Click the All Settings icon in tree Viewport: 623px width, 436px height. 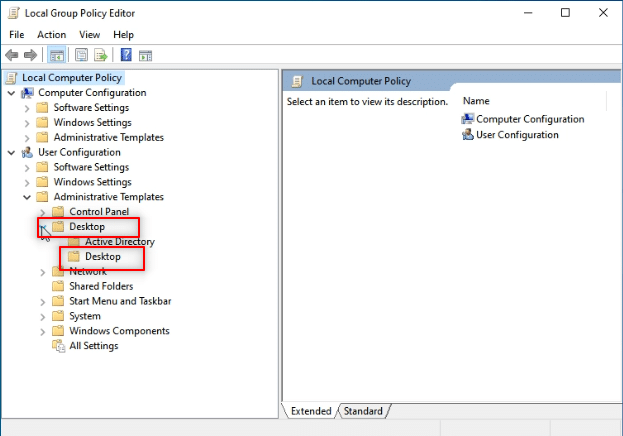pos(58,346)
